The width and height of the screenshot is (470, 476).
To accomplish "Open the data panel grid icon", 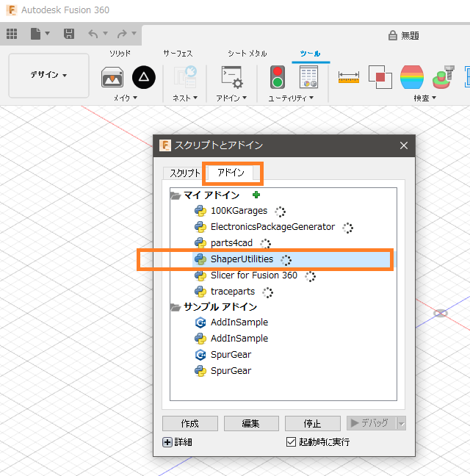I will click(12, 34).
